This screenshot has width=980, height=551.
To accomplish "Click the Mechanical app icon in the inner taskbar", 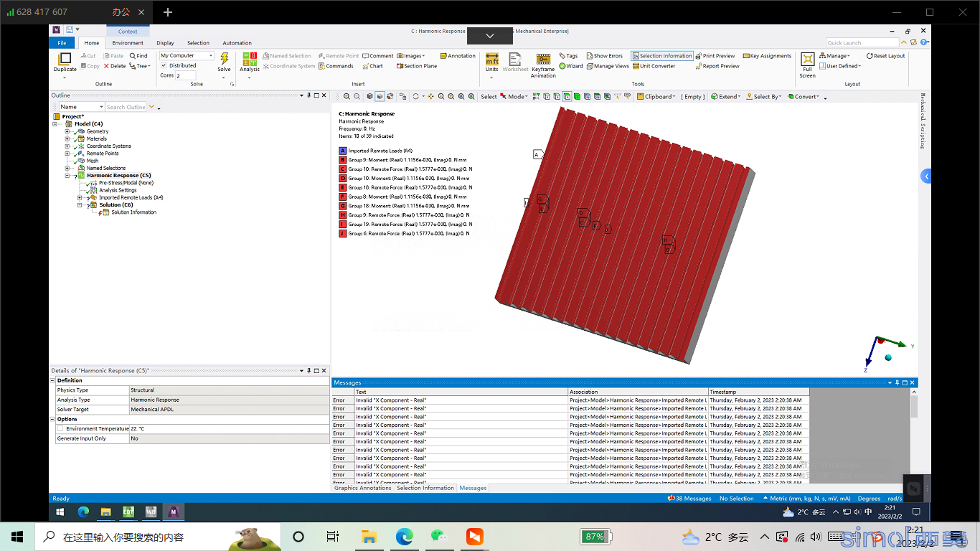I will (x=173, y=512).
